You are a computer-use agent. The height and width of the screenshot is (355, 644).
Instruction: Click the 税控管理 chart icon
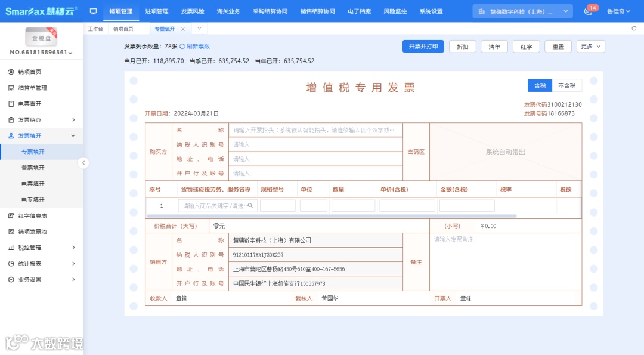tap(11, 248)
